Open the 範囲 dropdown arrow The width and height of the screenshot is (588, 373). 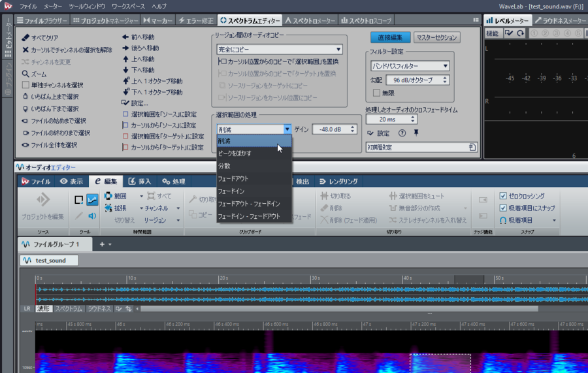click(x=141, y=196)
